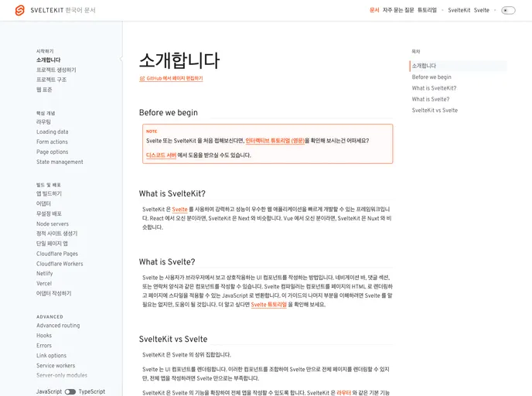The image size is (532, 396).
Task: Open Hooks in the sidebar
Action: (44, 336)
